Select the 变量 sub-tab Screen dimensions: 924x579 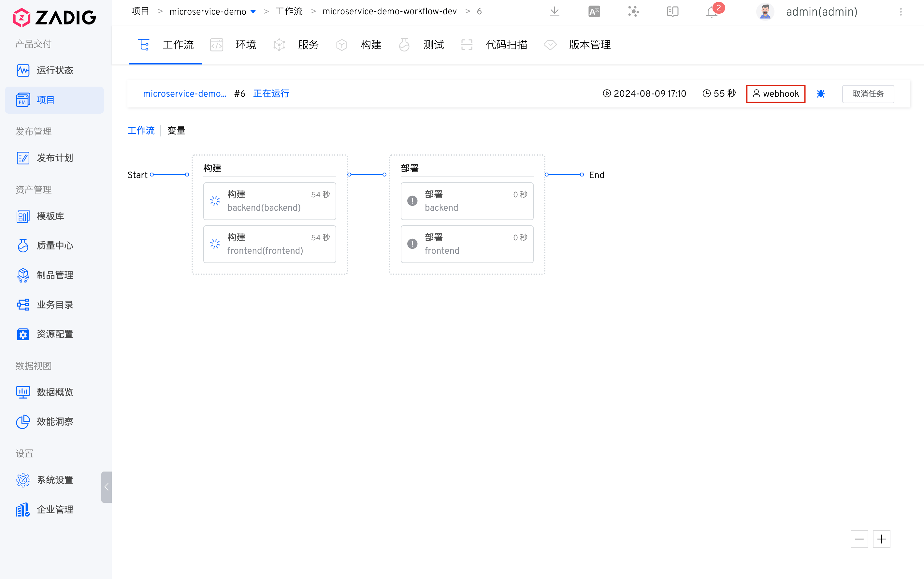pyautogui.click(x=176, y=131)
